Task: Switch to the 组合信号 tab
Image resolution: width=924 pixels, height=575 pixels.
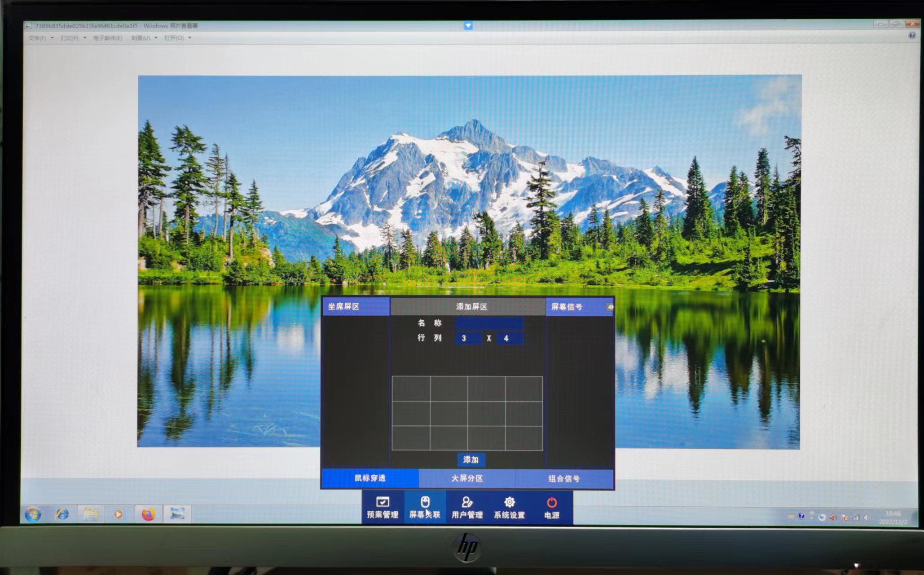Action: point(564,478)
